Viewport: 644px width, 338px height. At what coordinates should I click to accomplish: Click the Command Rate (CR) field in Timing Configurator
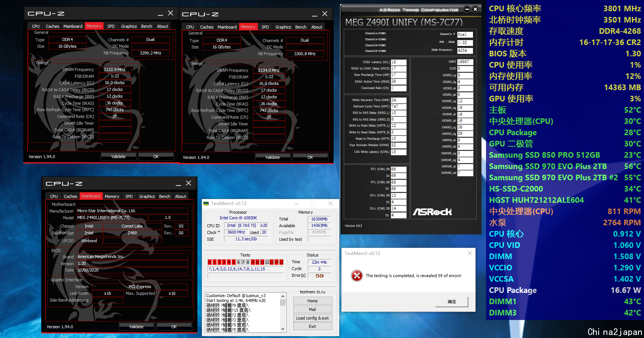tap(399, 88)
